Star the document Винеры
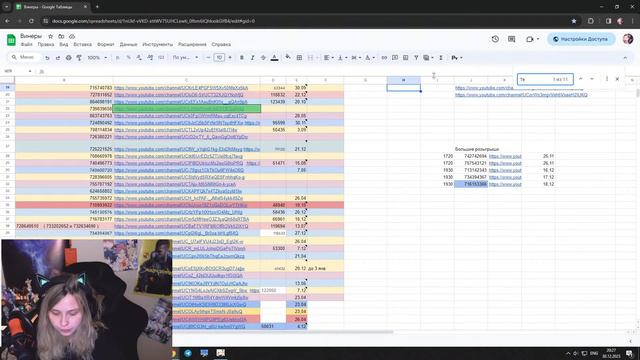The width and height of the screenshot is (640, 360). pos(50,36)
